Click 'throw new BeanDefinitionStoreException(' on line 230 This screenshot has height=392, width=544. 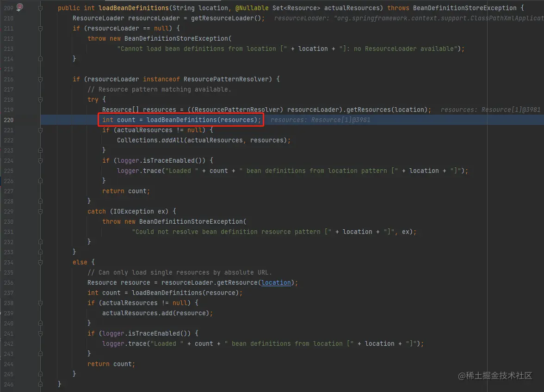[x=174, y=222]
